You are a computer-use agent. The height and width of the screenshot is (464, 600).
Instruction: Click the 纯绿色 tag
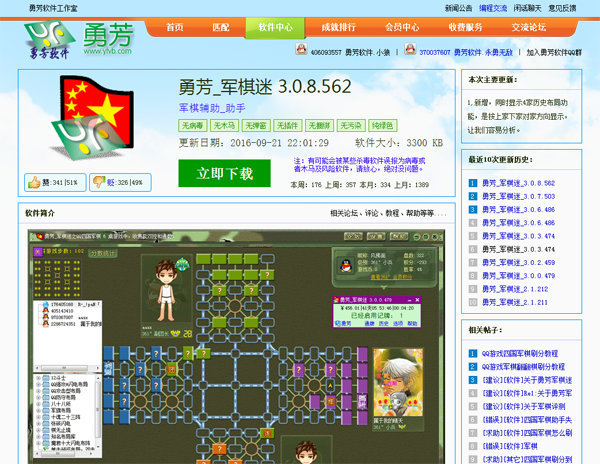tap(383, 125)
